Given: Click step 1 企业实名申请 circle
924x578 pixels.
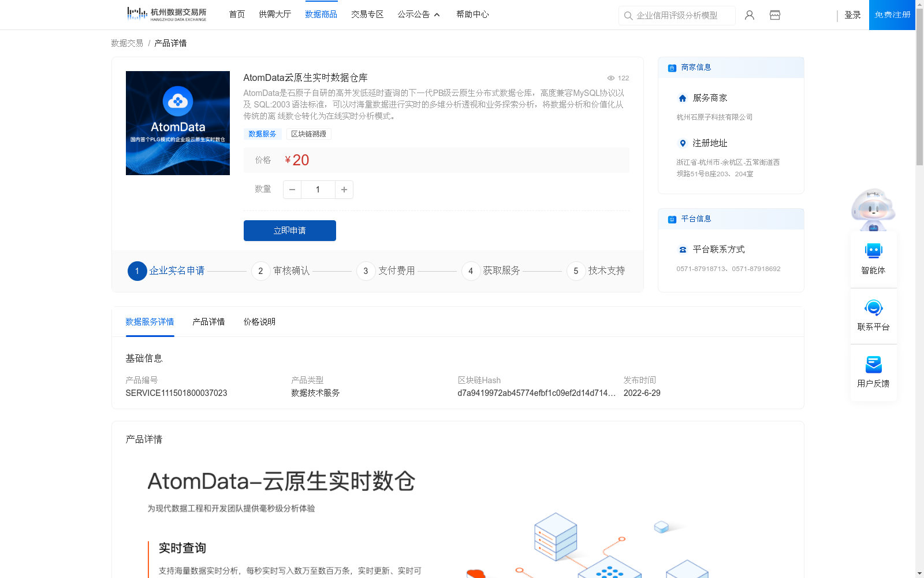Looking at the screenshot, I should pos(137,271).
